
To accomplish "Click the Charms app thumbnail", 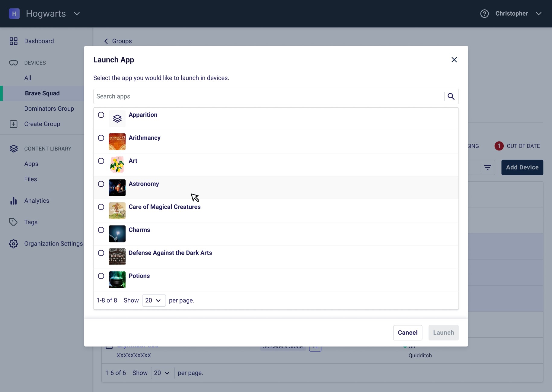I will pos(117,234).
